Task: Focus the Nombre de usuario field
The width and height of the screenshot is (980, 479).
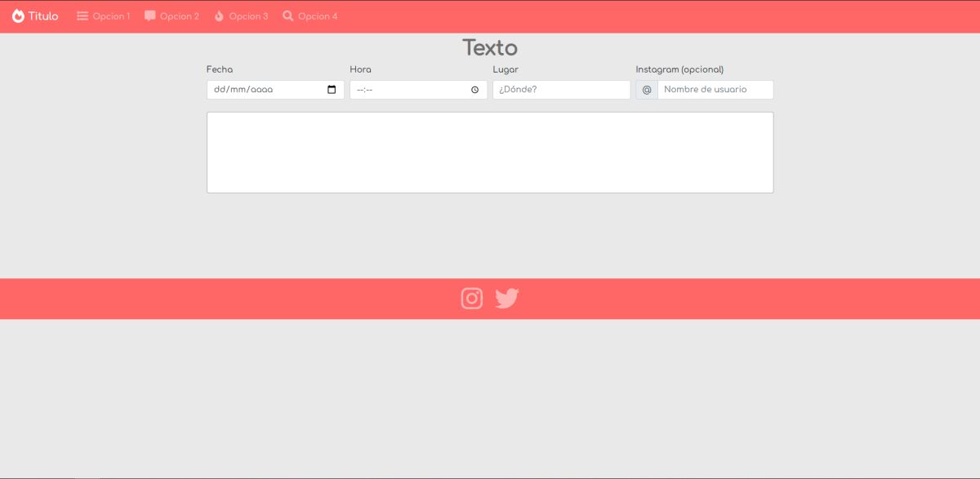Action: 715,90
